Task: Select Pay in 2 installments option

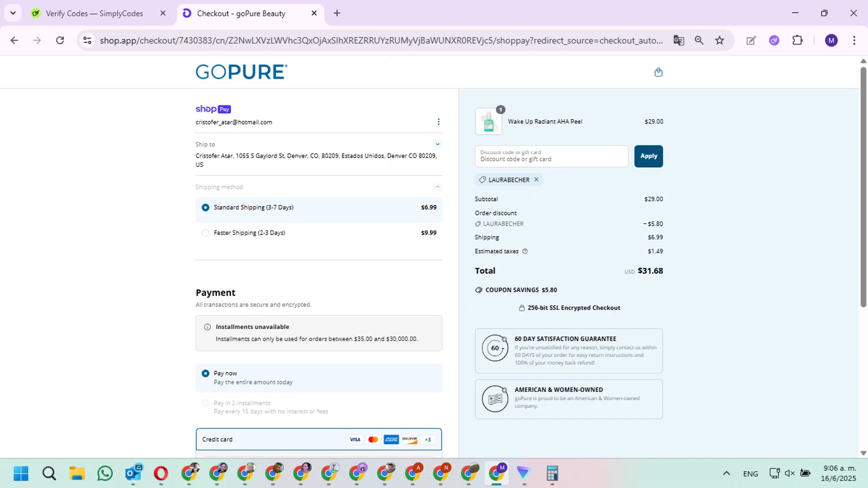Action: [319, 407]
